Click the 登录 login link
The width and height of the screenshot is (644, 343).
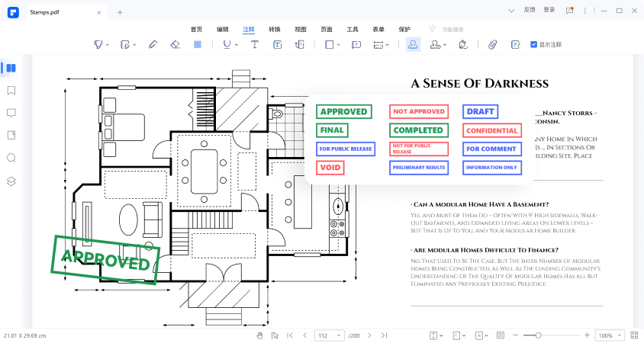[549, 10]
